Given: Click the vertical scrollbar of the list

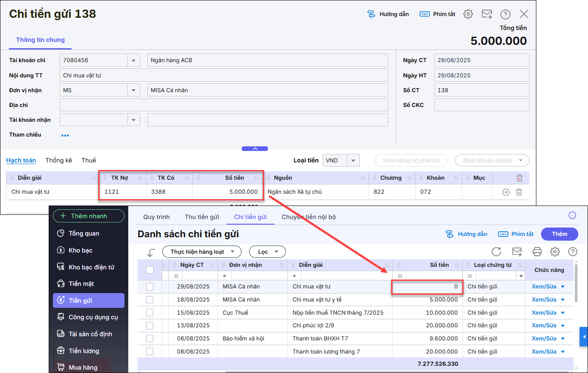Looking at the screenshot, I should coord(576,283).
